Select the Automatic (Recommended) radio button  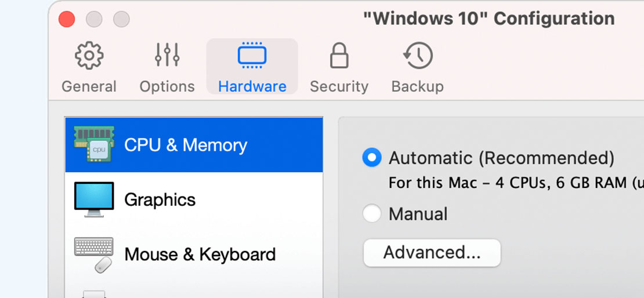(372, 158)
